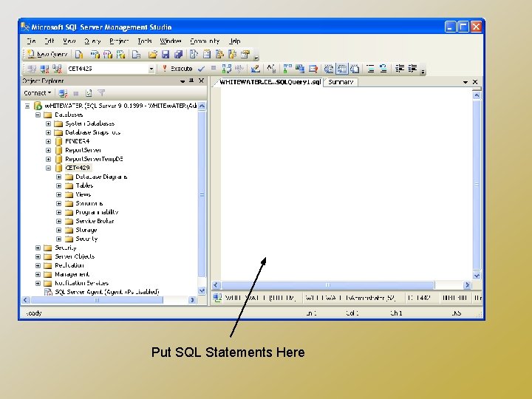Expand the System Databases node
Viewport: 532px width, 399px height.
pos(48,123)
